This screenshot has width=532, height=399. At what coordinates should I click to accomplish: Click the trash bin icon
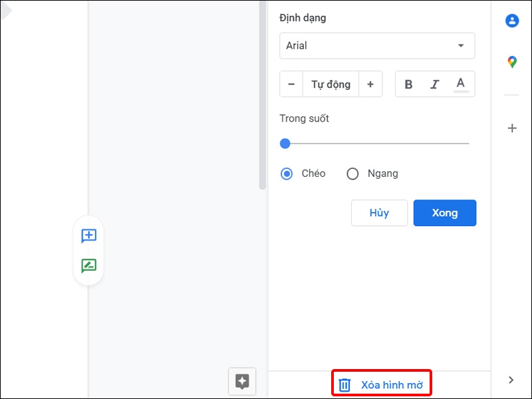click(344, 385)
